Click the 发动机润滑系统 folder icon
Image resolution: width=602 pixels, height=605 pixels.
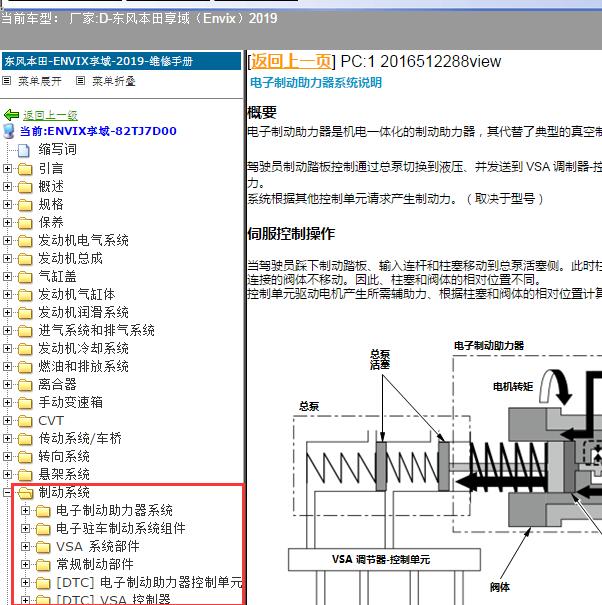(x=25, y=313)
